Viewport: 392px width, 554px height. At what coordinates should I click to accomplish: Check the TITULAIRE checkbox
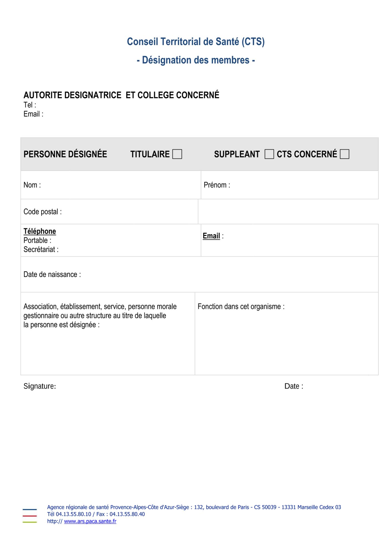click(177, 154)
